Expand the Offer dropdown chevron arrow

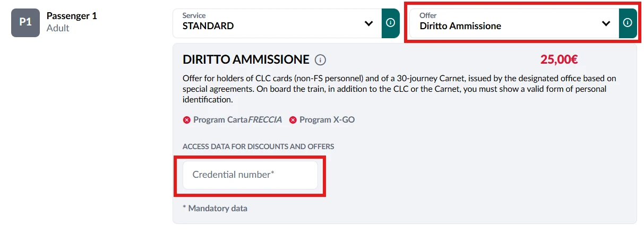click(606, 24)
